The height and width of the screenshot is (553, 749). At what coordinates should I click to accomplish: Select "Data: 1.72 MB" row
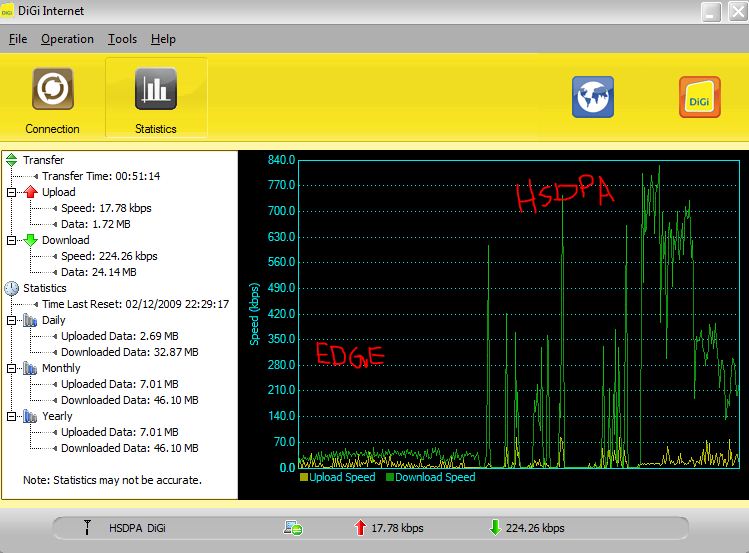click(96, 224)
